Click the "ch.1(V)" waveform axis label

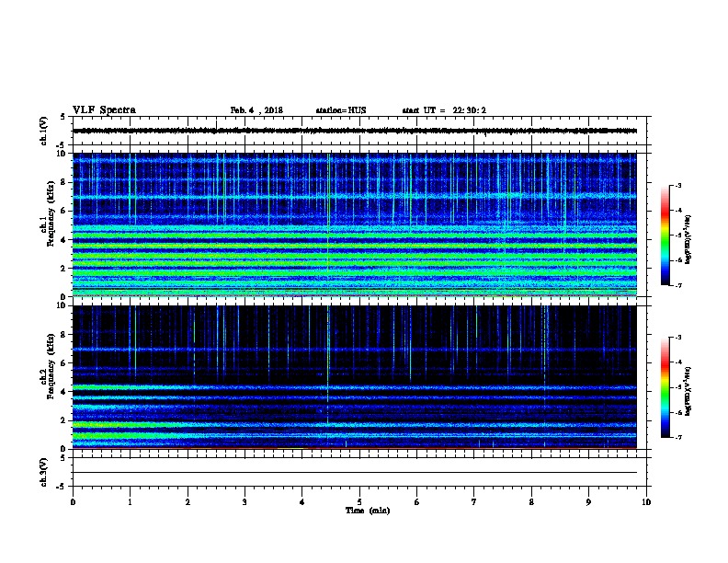point(44,131)
